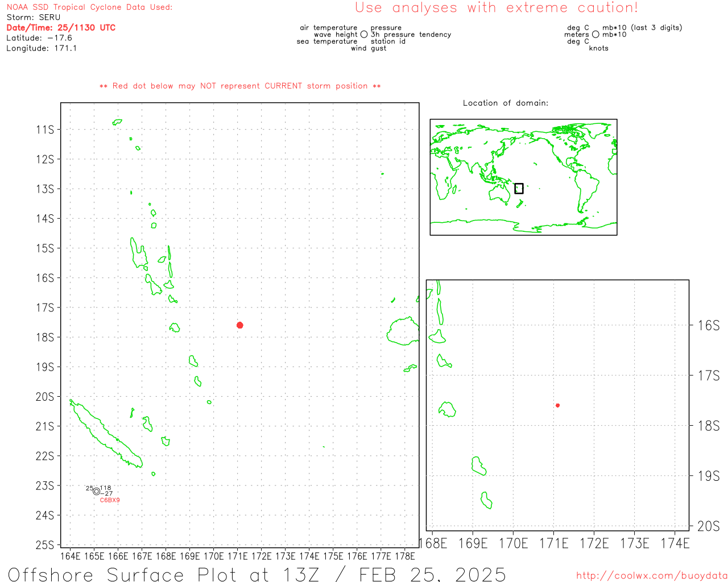Click the 'Use analyses with extreme caution!' heading

497,8
